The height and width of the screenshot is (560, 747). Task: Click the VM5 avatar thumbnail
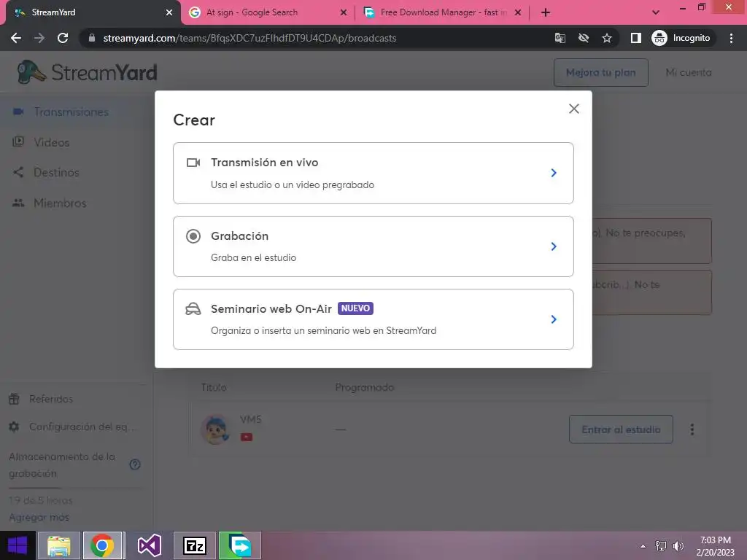tap(216, 429)
